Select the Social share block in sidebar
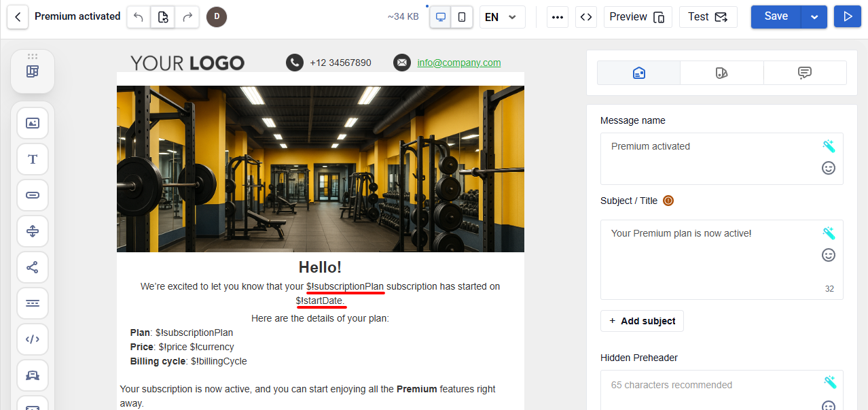The width and height of the screenshot is (868, 410). pyautogui.click(x=33, y=267)
